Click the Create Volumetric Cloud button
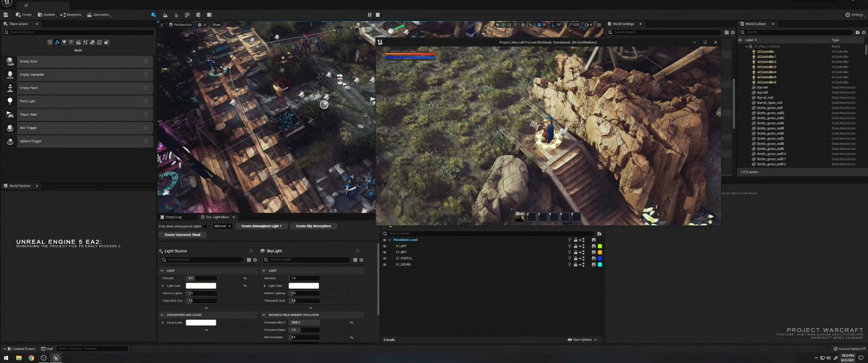This screenshot has height=363, width=868. (182, 235)
